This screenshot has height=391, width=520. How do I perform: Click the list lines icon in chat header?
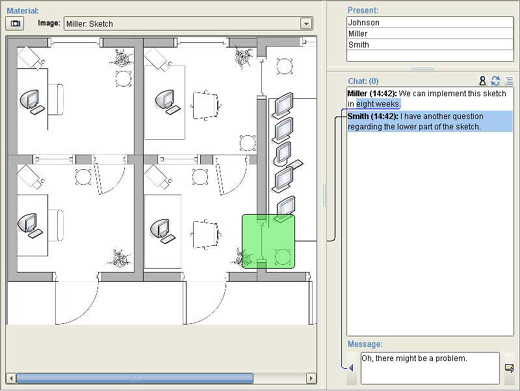coord(509,80)
